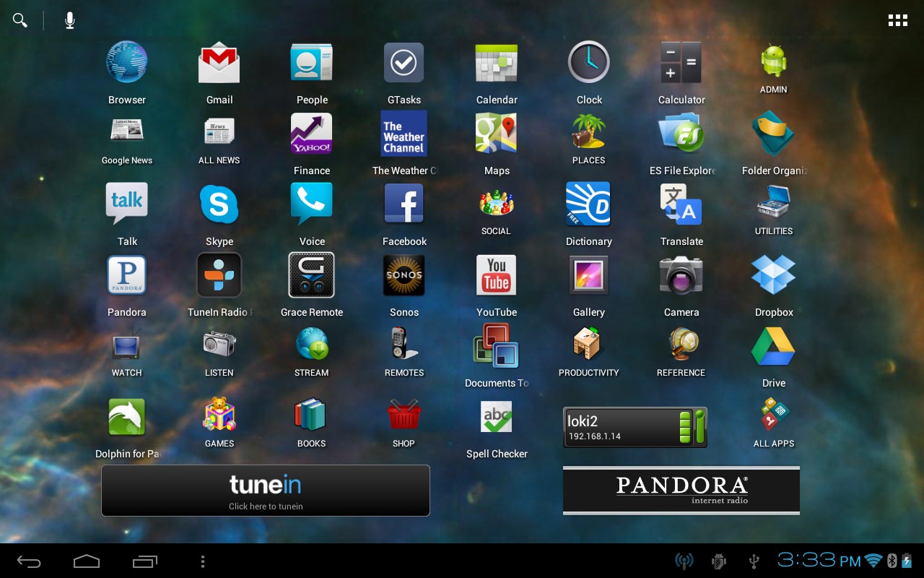Open Dolphin for Pad browser
Image resolution: width=924 pixels, height=578 pixels.
pos(127,416)
